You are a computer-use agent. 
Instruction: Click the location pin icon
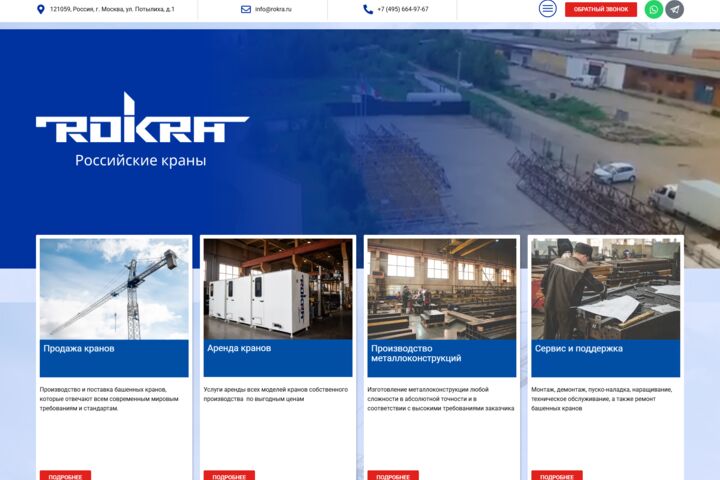[x=41, y=9]
